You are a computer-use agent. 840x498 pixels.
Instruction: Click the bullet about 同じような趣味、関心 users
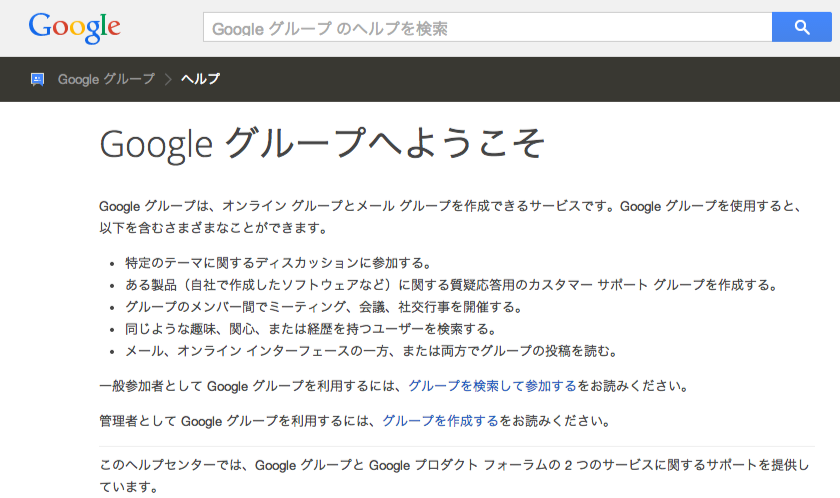(311, 329)
